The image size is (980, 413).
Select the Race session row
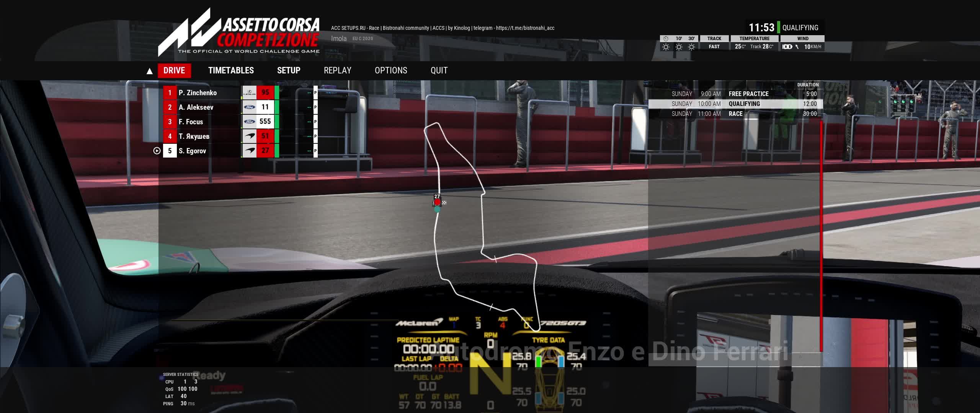pos(735,114)
